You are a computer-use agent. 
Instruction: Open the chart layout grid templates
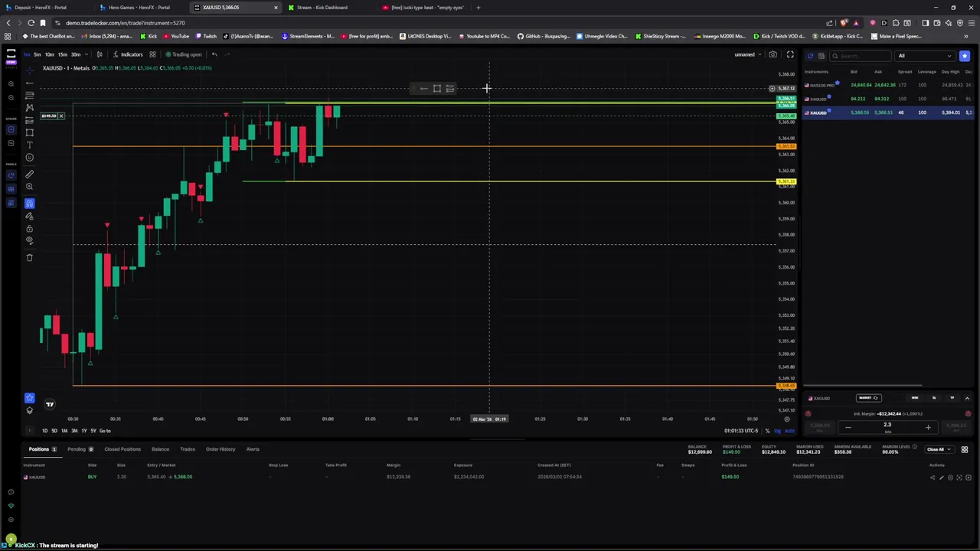[x=152, y=54]
